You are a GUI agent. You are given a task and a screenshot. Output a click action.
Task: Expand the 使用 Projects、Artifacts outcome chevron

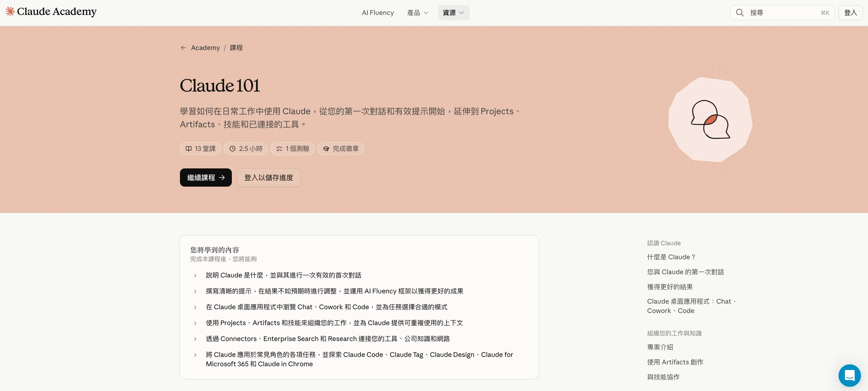(195, 323)
